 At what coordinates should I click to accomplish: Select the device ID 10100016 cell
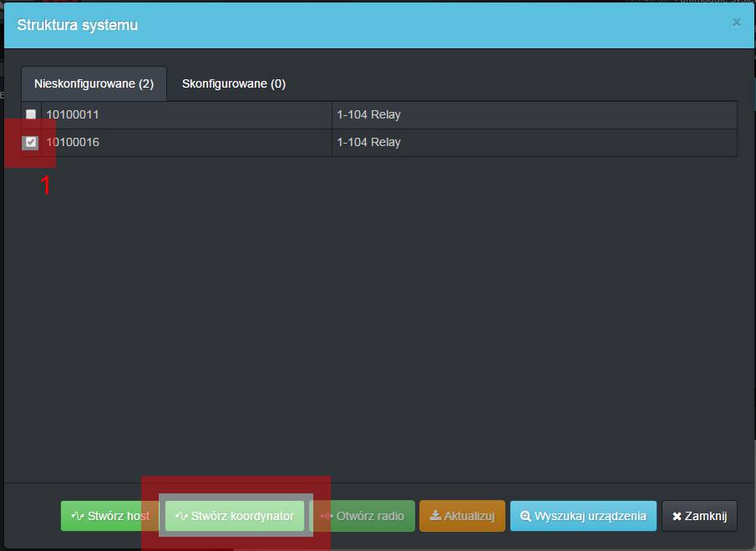(x=73, y=142)
